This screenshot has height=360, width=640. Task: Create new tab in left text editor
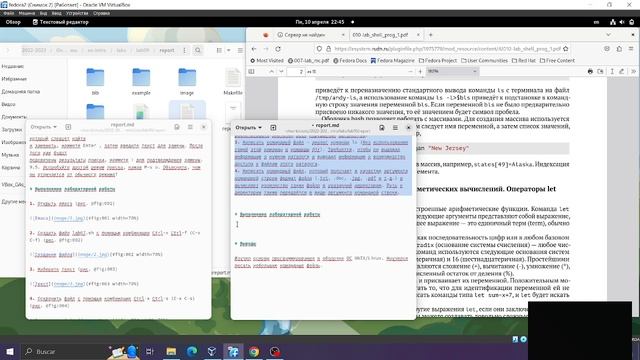tap(68, 127)
